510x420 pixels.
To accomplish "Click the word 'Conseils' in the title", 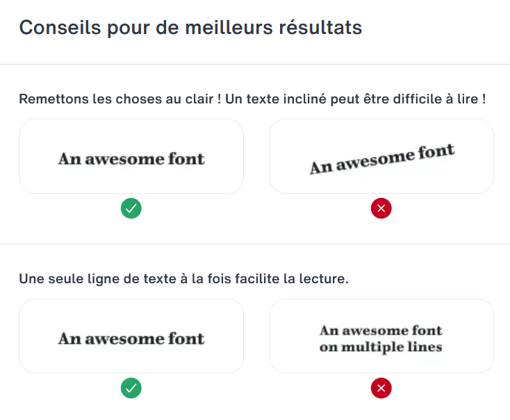I will click(x=50, y=28).
